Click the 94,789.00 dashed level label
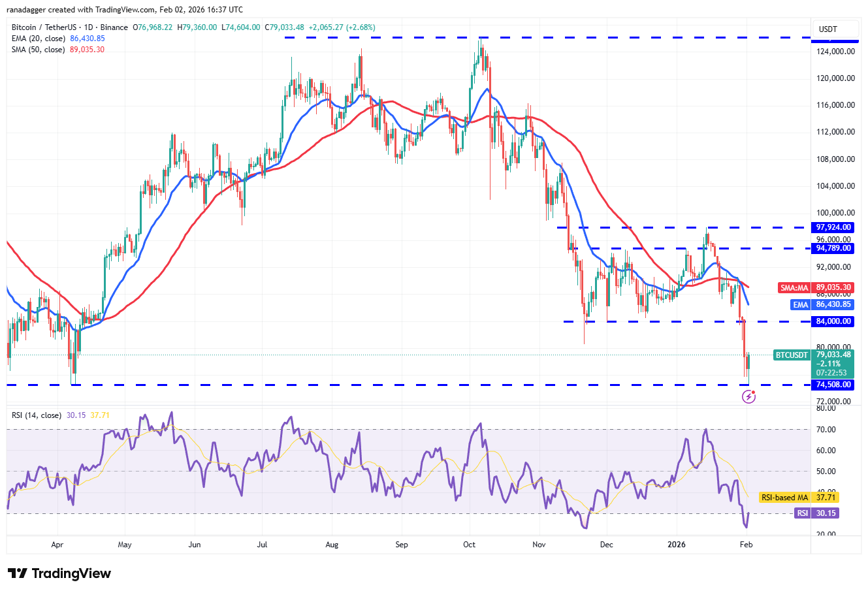868x593 pixels. coord(833,248)
